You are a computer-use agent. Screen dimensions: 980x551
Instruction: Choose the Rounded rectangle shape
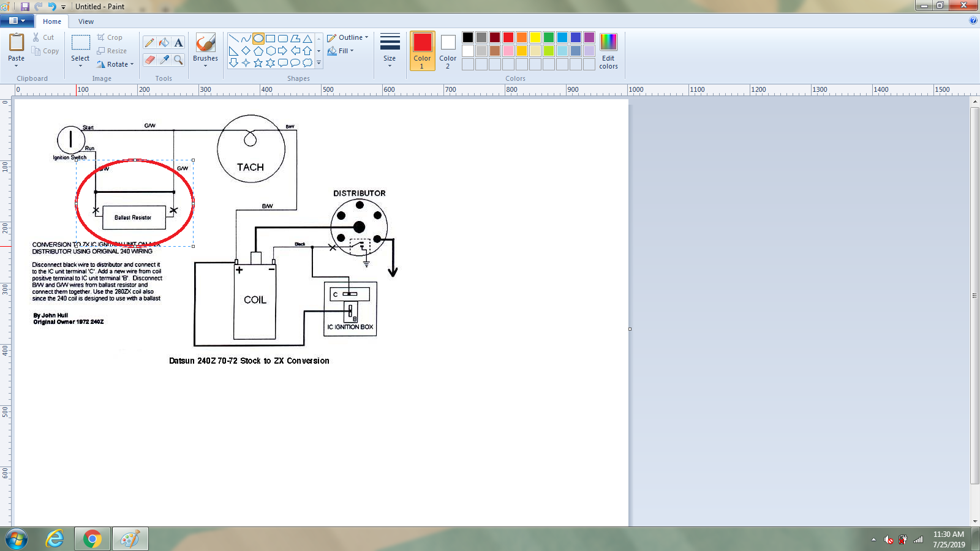tap(282, 39)
